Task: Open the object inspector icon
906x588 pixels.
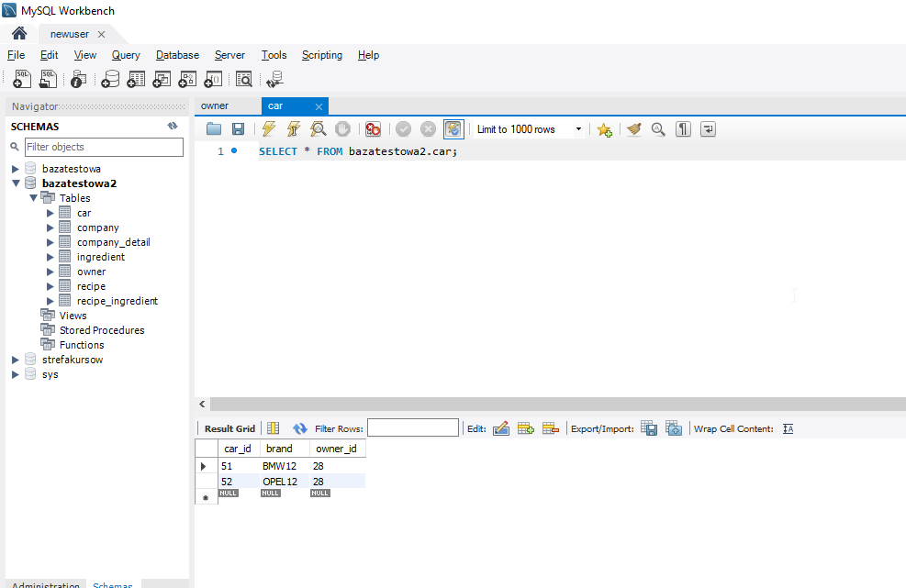Action: point(78,79)
